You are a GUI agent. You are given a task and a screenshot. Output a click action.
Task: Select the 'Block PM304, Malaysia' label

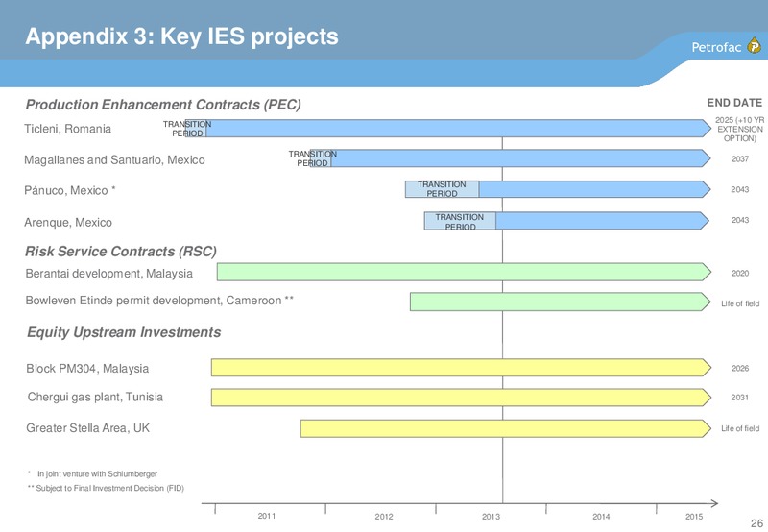pos(87,369)
